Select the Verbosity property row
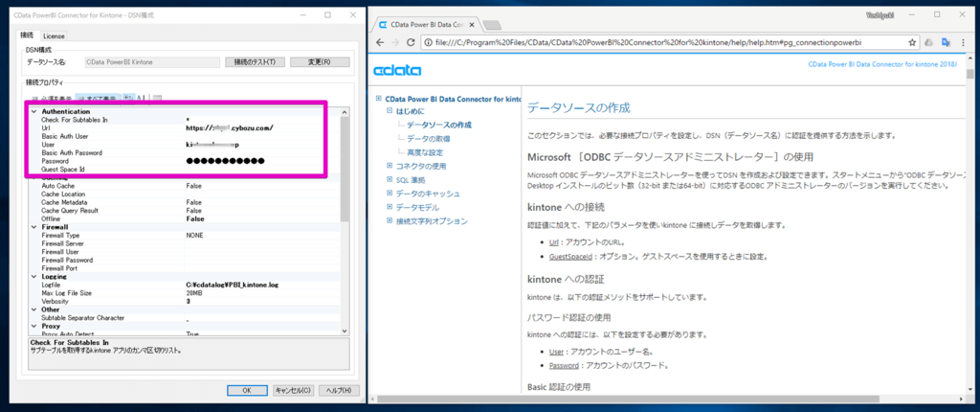980x412 pixels. [x=185, y=301]
